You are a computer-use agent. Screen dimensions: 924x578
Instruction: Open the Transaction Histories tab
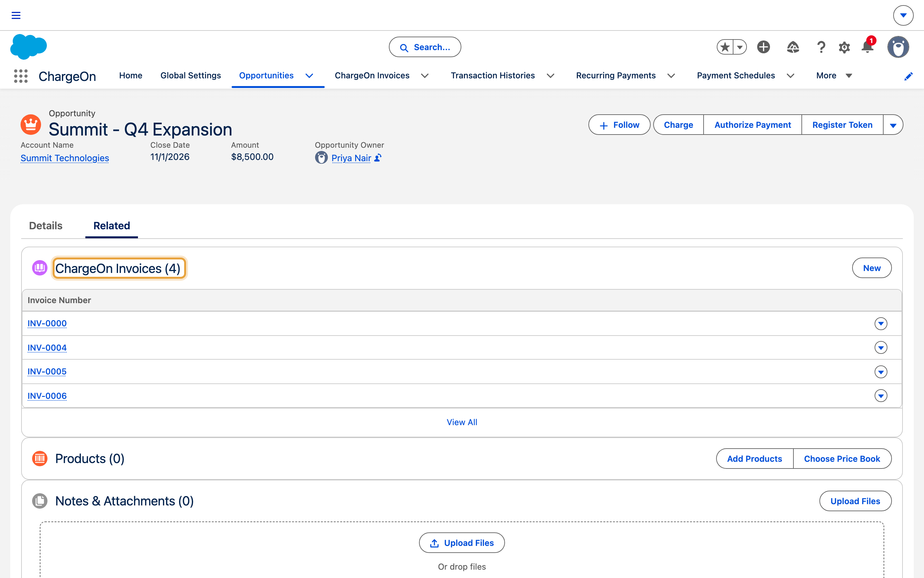tap(492, 76)
